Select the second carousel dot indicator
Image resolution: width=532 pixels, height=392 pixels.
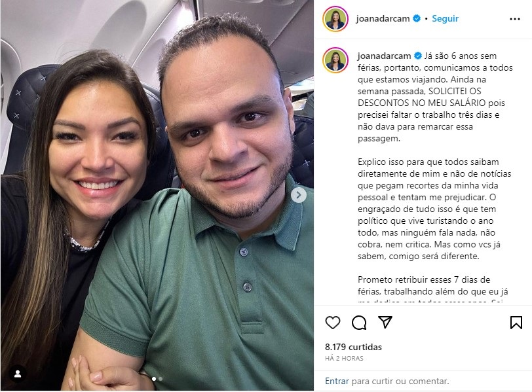161,379
